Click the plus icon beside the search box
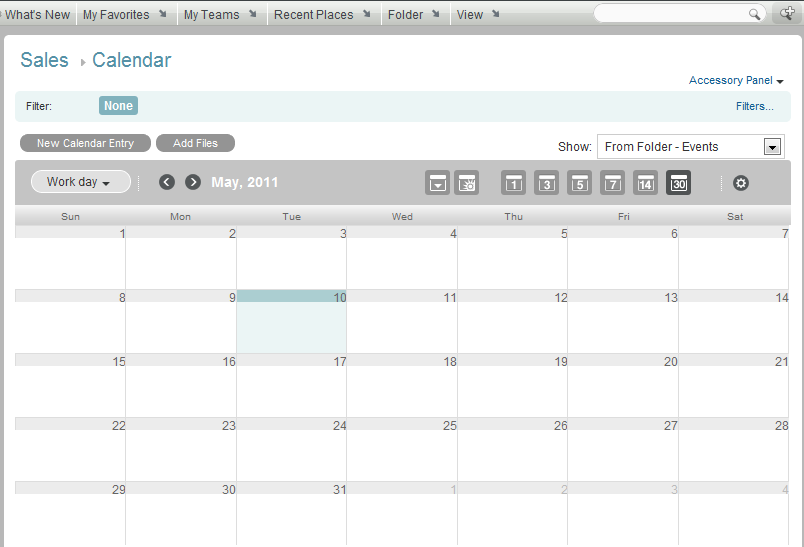 tap(787, 13)
